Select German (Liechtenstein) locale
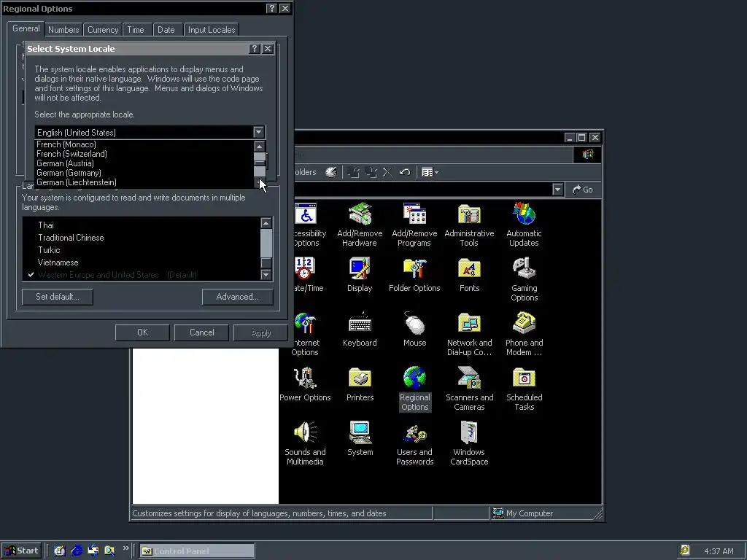The image size is (747, 560). click(144, 182)
